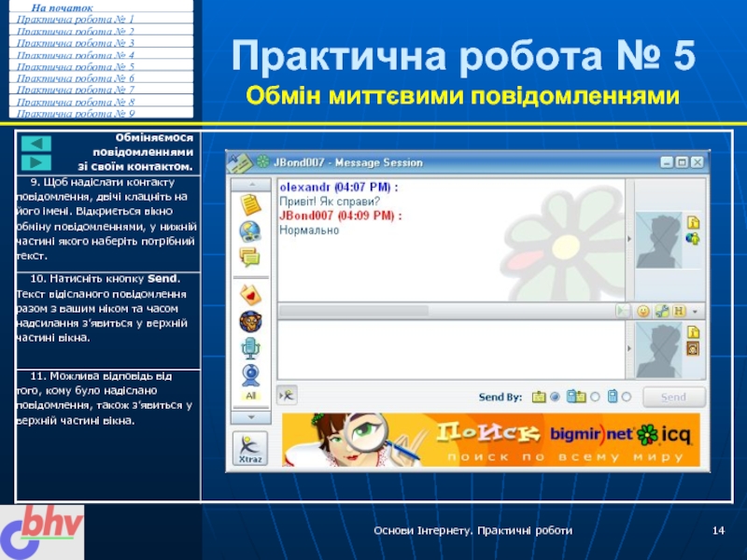747x560 pixels.
Task: Click the contact avatar in history pane
Action: point(659,240)
